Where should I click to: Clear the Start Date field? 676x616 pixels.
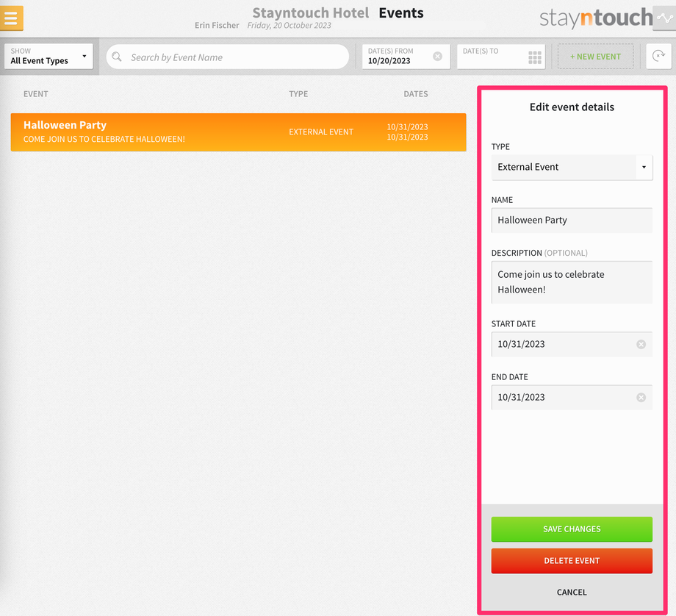coord(641,344)
